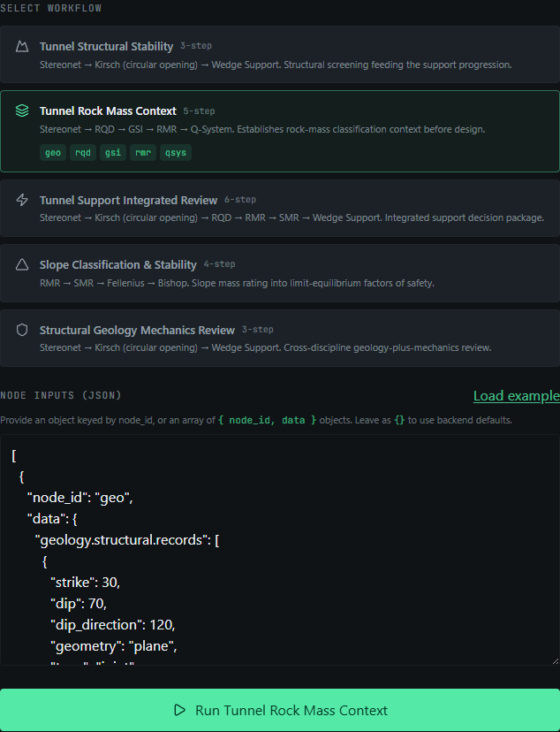Click the rmr node tag
The height and width of the screenshot is (732, 560).
click(x=143, y=153)
